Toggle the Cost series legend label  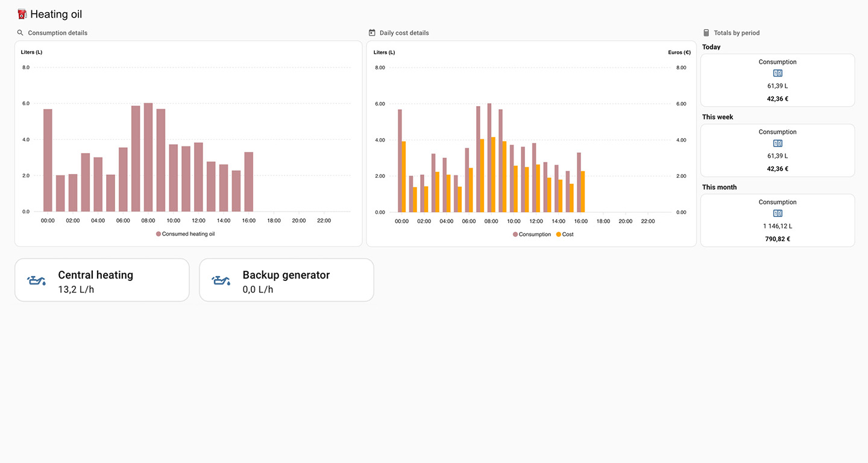pos(568,235)
